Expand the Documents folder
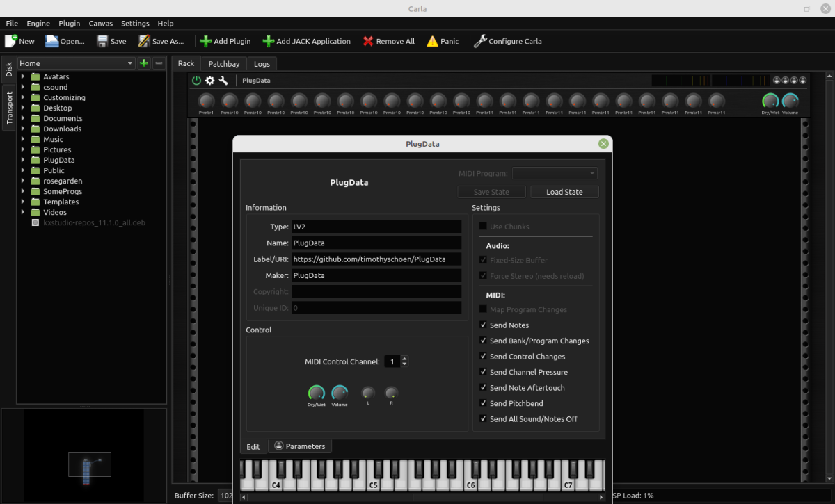Image resolution: width=835 pixels, height=504 pixels. coord(23,118)
